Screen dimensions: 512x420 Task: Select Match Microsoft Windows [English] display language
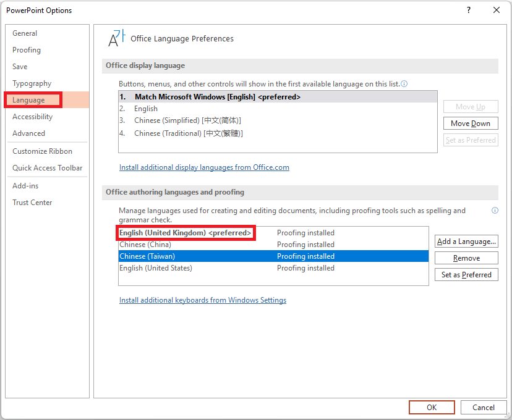point(278,97)
